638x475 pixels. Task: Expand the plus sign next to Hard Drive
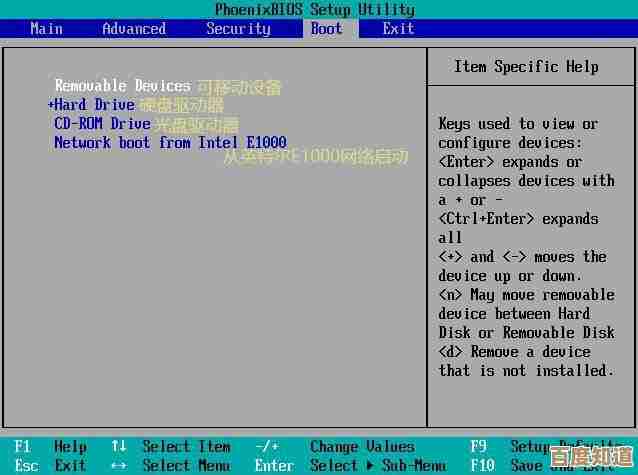tap(50, 105)
